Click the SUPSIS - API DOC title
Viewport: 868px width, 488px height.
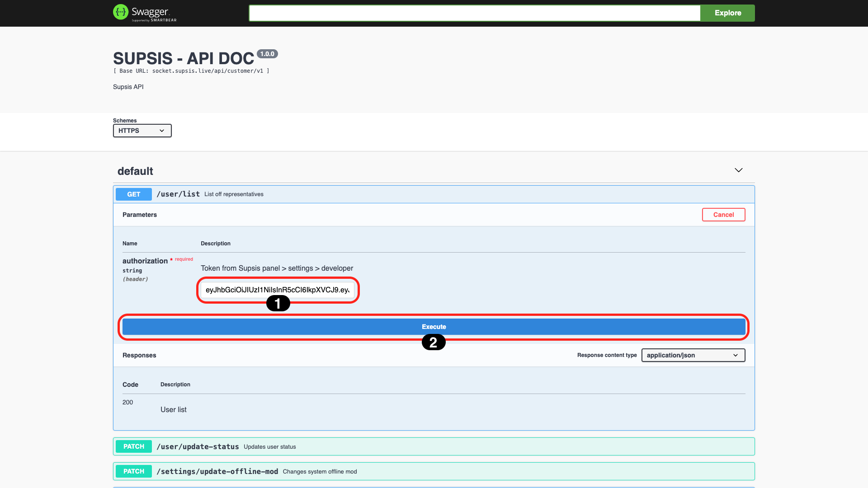(x=184, y=59)
